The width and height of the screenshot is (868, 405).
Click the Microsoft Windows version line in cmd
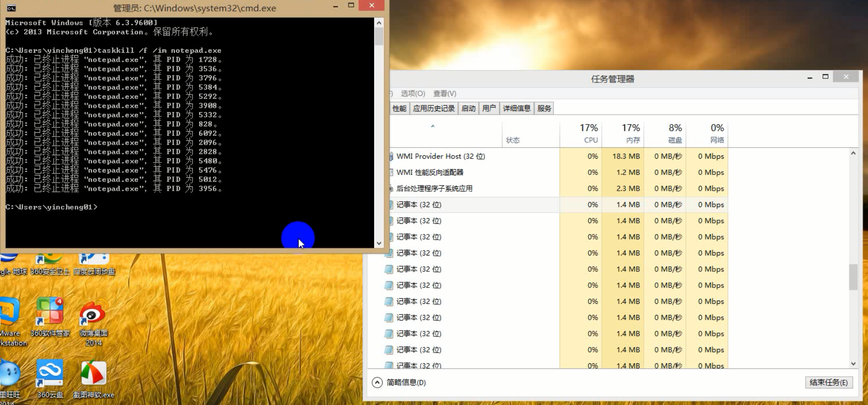81,23
